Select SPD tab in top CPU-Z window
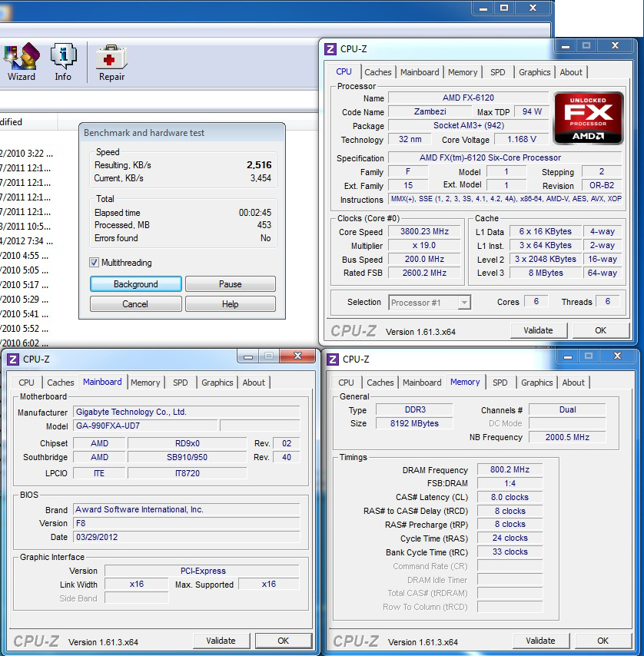 point(497,72)
